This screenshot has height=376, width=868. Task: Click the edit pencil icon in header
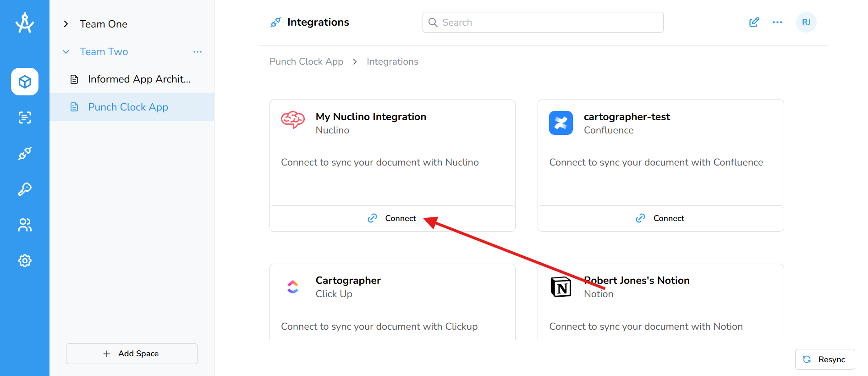pos(754,22)
